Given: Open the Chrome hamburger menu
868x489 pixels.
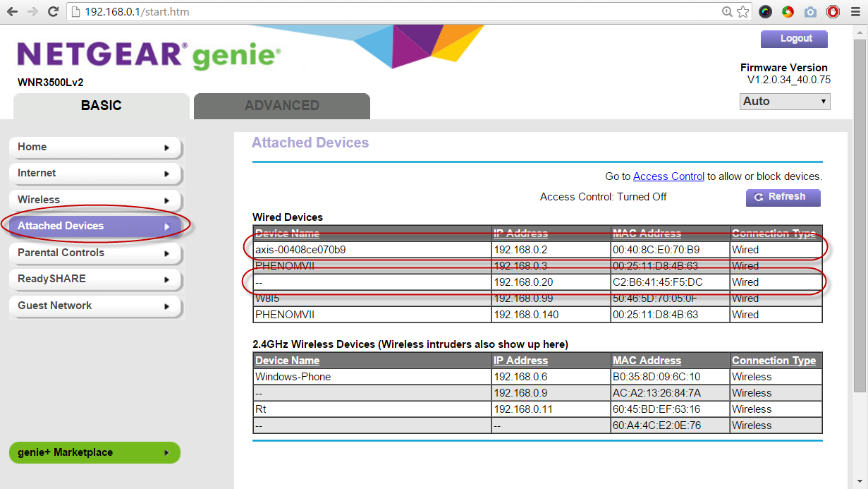Looking at the screenshot, I should point(854,12).
